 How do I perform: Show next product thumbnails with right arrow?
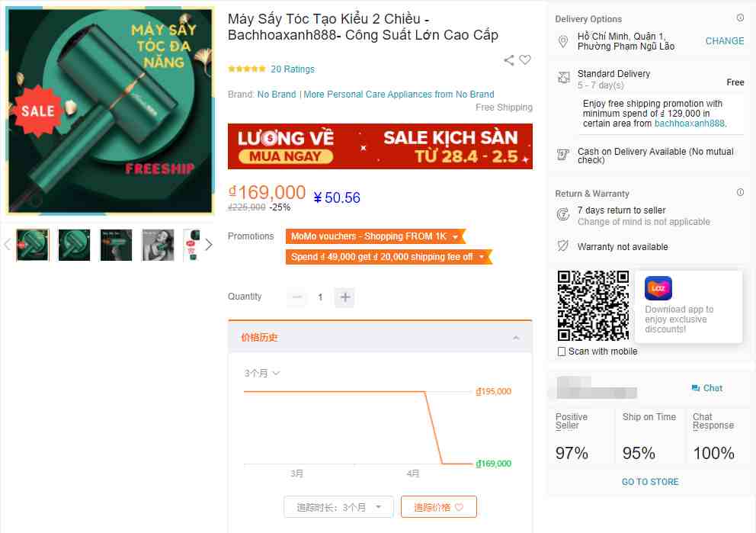[x=208, y=245]
